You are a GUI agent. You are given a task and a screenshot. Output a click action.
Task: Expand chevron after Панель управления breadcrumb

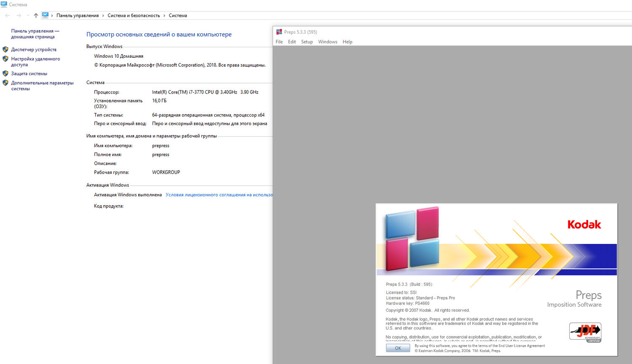[103, 16]
